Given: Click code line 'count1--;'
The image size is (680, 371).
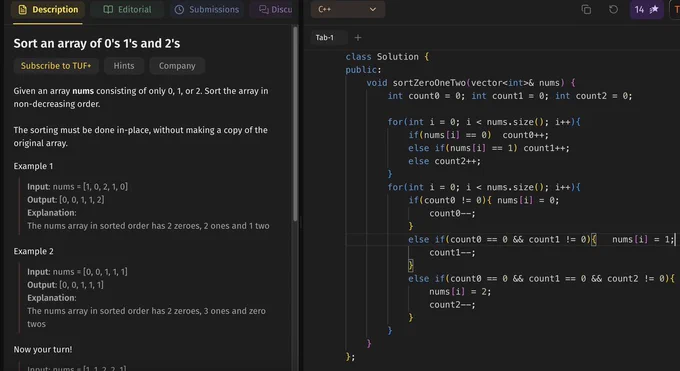Looking at the screenshot, I should (452, 253).
